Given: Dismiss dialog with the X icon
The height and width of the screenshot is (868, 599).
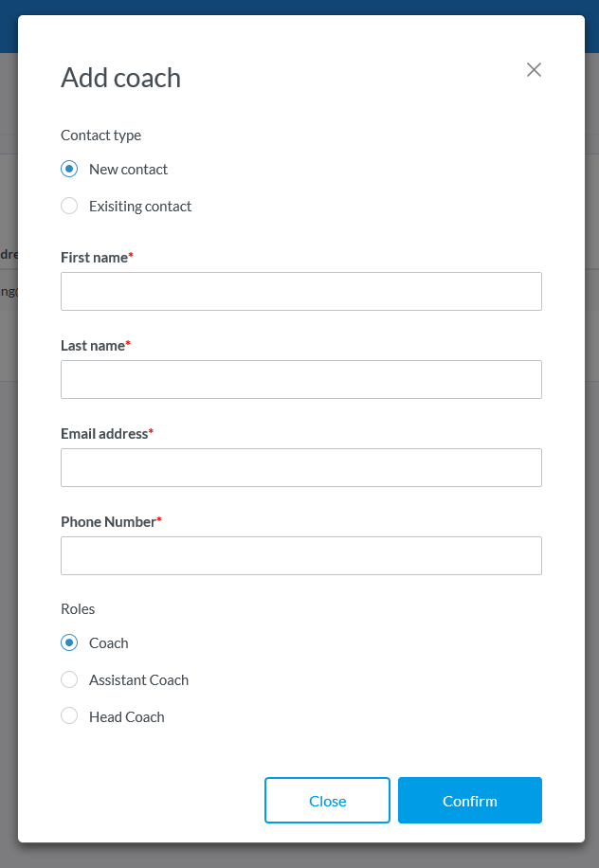Looking at the screenshot, I should click(534, 69).
